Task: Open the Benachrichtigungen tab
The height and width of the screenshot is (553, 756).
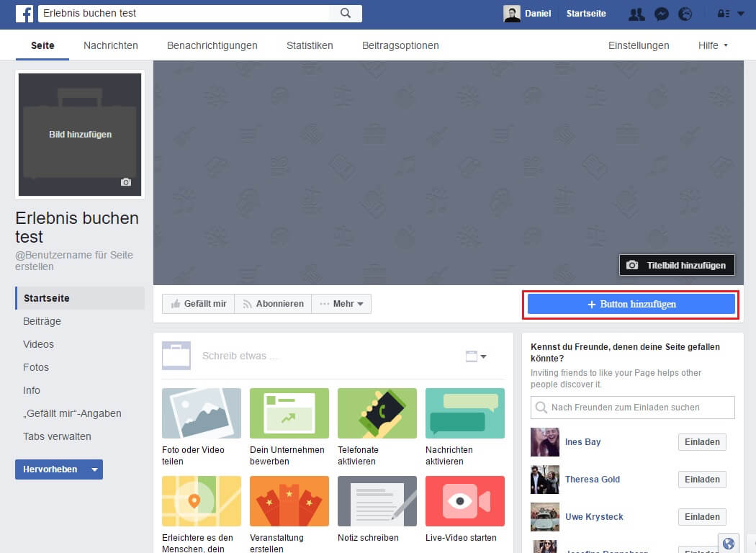Action: click(x=212, y=45)
